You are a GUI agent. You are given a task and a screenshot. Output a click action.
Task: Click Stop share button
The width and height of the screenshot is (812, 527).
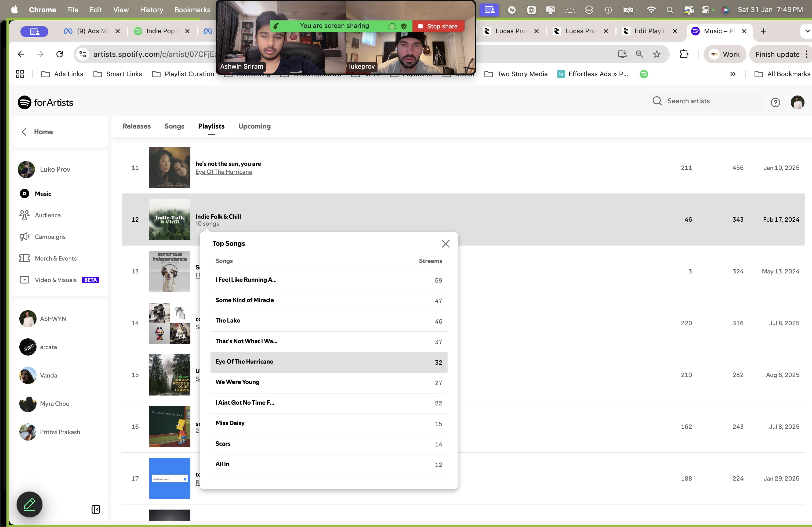[438, 26]
